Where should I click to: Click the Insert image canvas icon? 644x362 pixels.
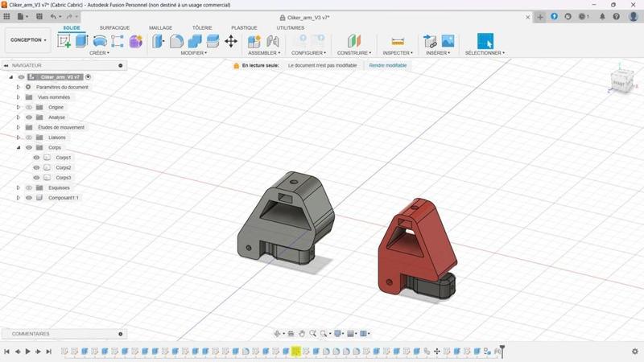[x=448, y=41]
